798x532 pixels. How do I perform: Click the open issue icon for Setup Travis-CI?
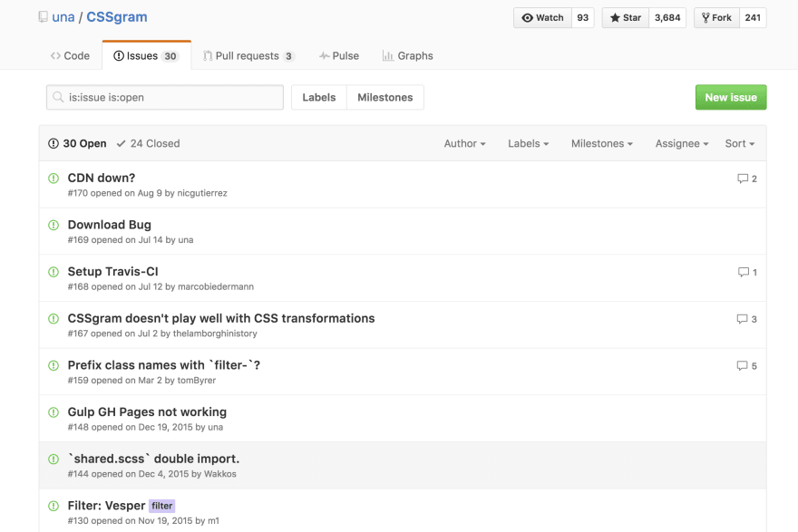[54, 272]
